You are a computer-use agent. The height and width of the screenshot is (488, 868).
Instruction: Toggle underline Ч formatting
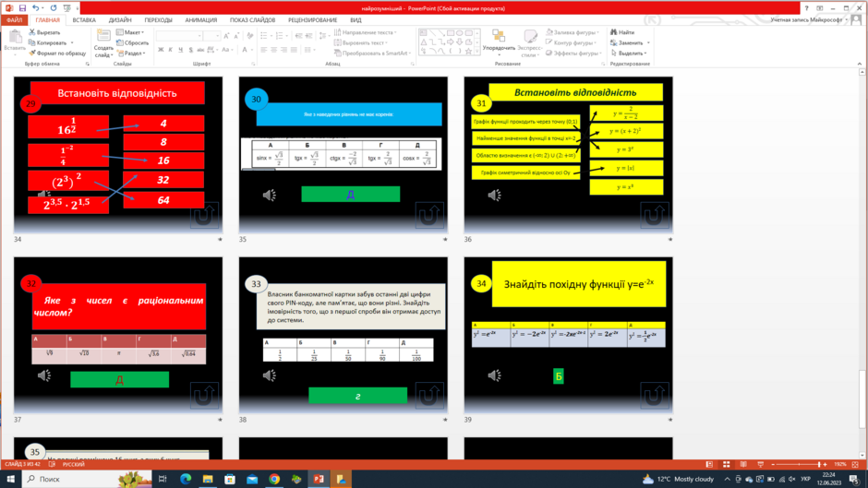point(180,50)
